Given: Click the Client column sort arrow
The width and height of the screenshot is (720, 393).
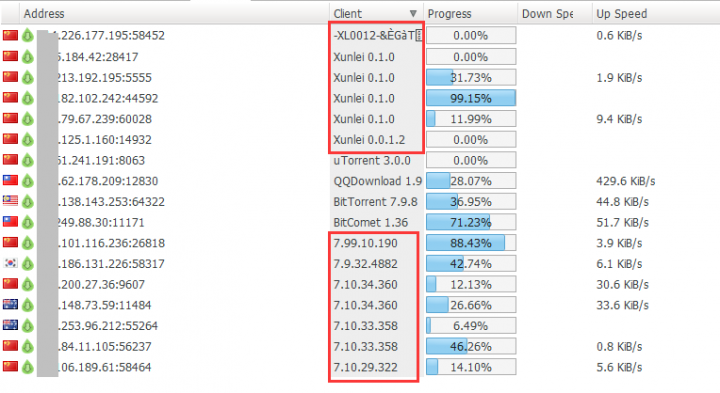Looking at the screenshot, I should pyautogui.click(x=413, y=14).
